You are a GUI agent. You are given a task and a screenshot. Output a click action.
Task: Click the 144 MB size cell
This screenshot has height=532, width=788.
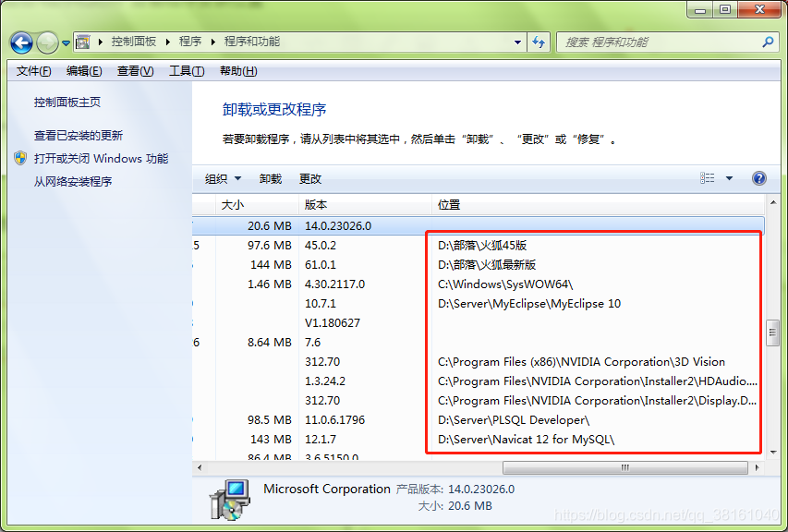pyautogui.click(x=271, y=265)
